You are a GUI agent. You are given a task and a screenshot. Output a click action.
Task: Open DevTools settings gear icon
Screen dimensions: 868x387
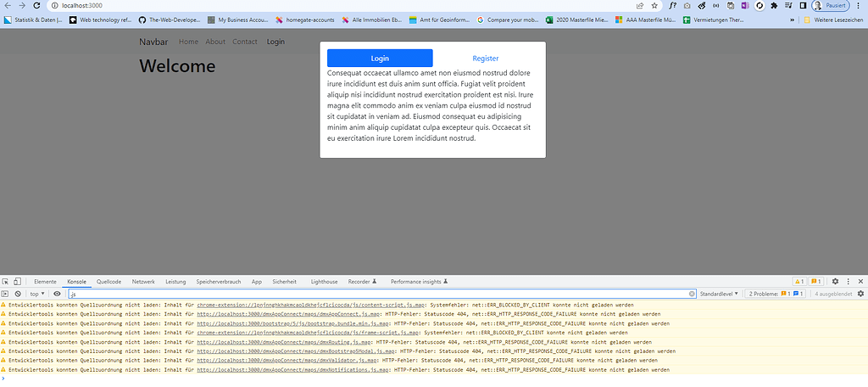point(835,281)
